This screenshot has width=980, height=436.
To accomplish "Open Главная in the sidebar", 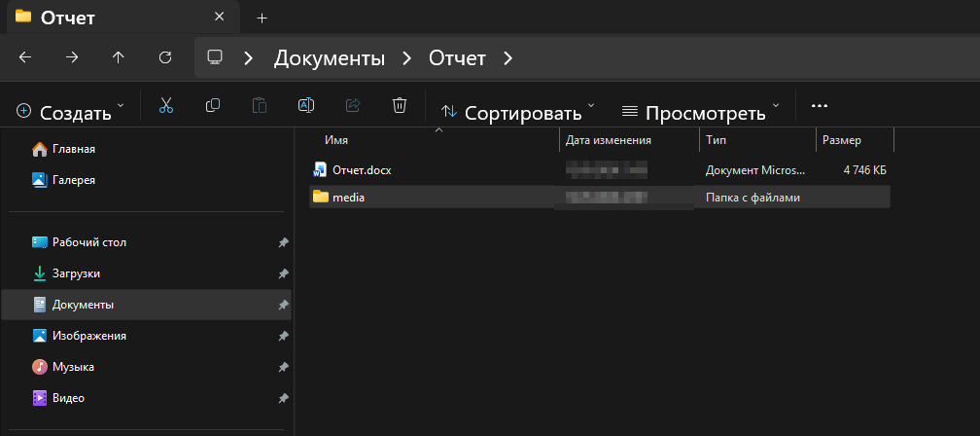I will pos(146,149).
